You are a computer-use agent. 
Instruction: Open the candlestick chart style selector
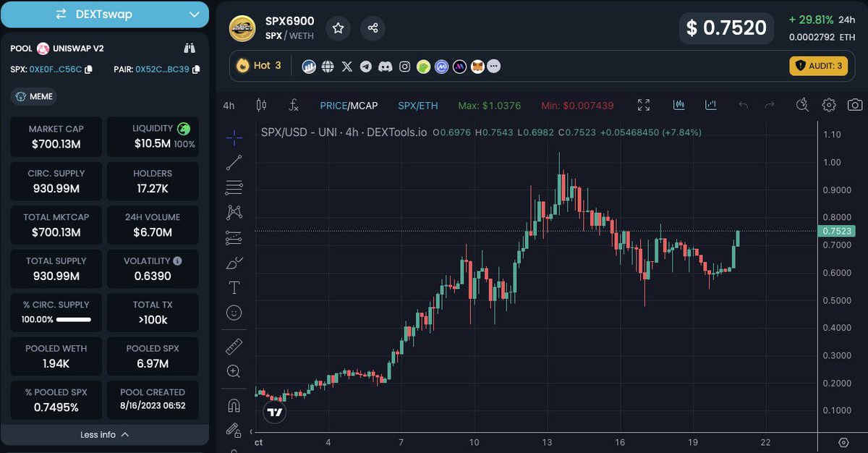(262, 106)
